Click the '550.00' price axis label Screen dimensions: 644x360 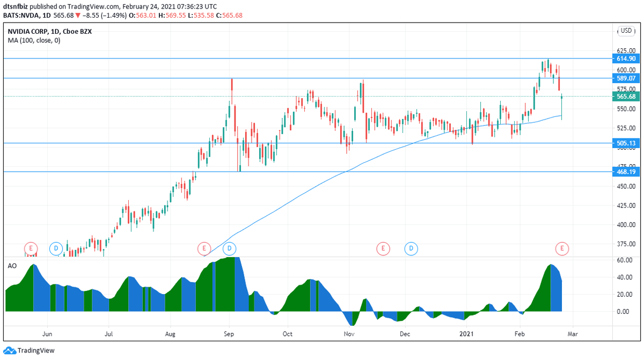[626, 109]
